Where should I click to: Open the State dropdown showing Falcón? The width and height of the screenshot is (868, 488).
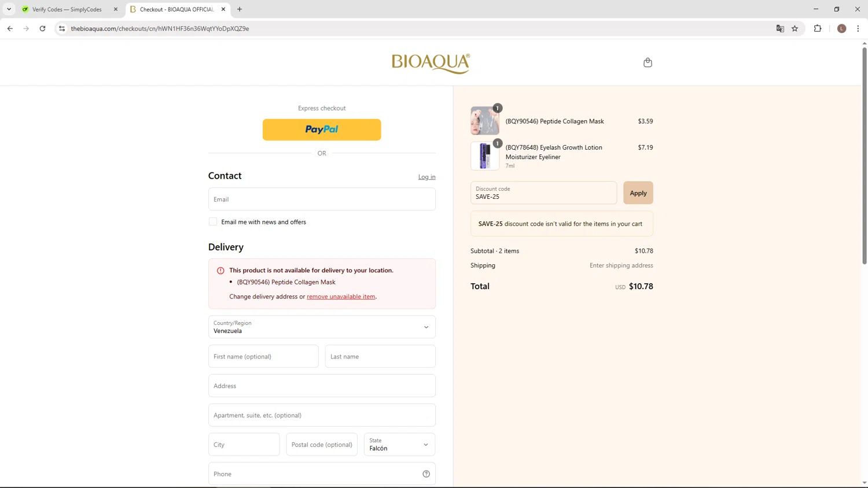(x=399, y=445)
